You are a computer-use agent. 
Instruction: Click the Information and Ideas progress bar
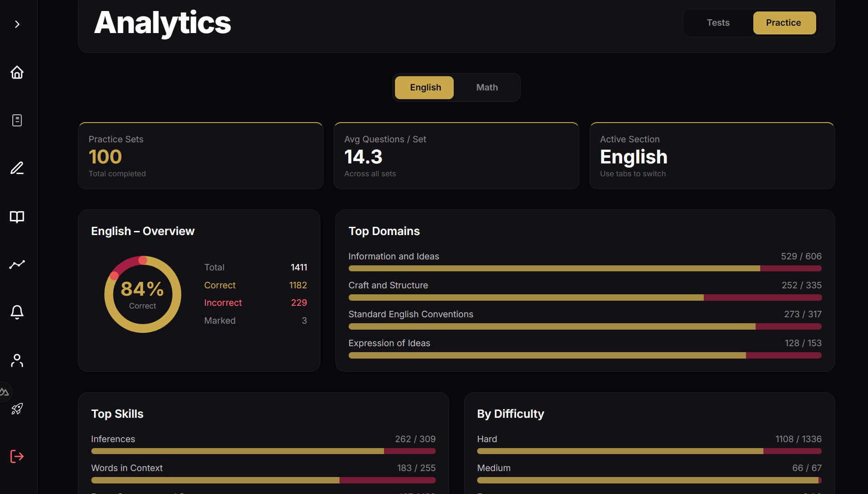585,269
